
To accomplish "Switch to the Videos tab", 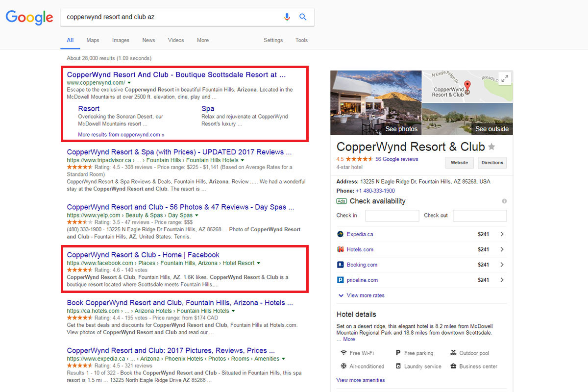I will [176, 40].
